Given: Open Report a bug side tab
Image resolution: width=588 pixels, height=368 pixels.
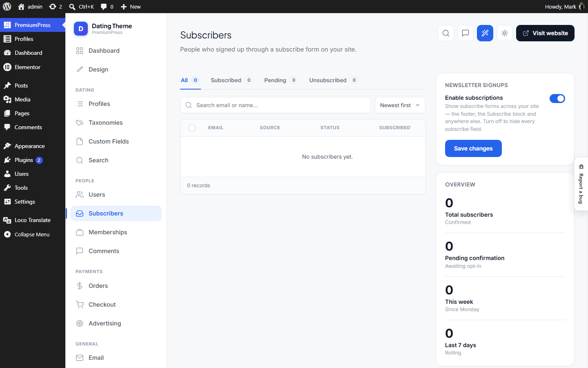Looking at the screenshot, I should point(581,184).
